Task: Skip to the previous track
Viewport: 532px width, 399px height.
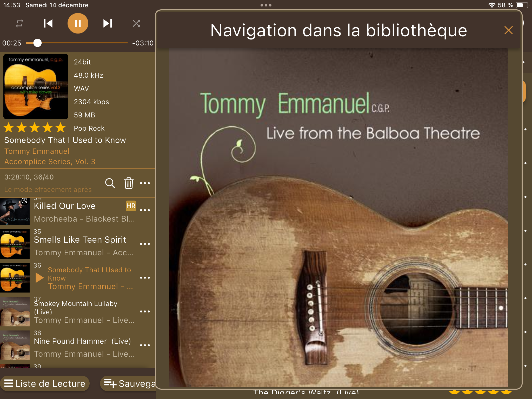Action: coord(48,23)
